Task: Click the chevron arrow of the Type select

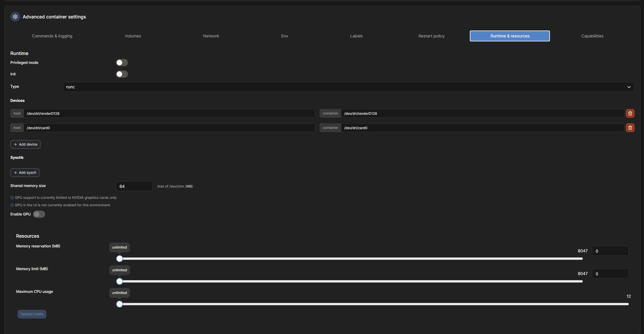Action: point(629,87)
